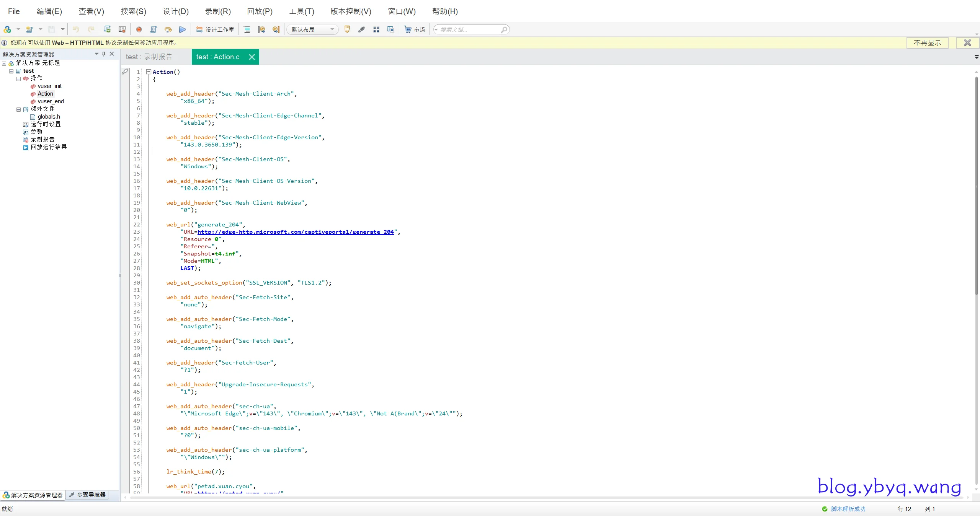Open the 录制(R) menu
980x516 pixels.
tap(217, 11)
